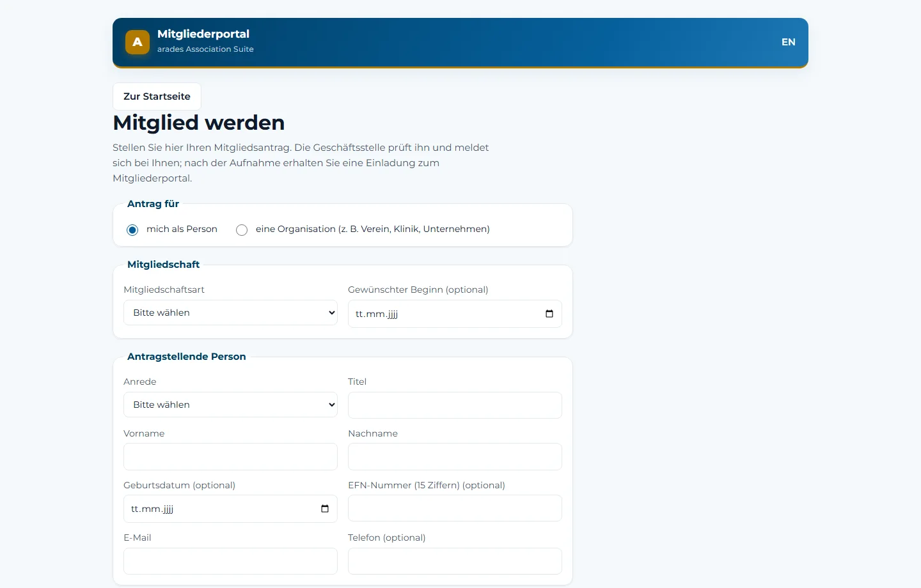Select 'mich als Person' radio option
The width and height of the screenshot is (921, 588).
point(132,230)
